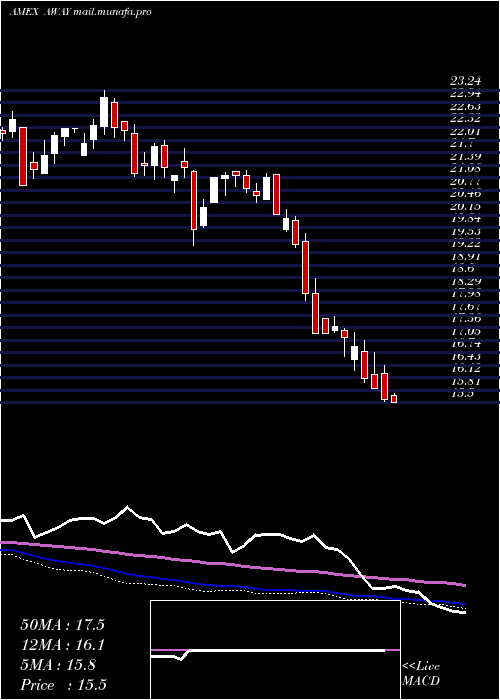The image size is (500, 700).
Task: Click the 20.15 price axis label
Action: [x=465, y=206]
